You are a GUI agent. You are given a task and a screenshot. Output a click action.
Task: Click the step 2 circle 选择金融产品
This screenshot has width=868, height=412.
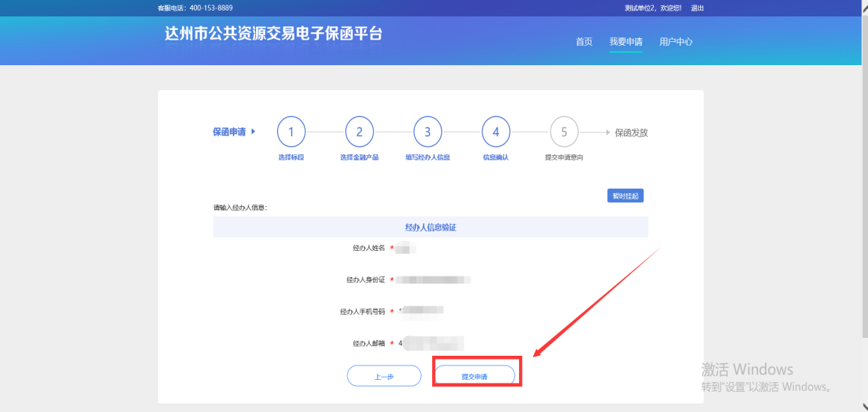point(359,133)
